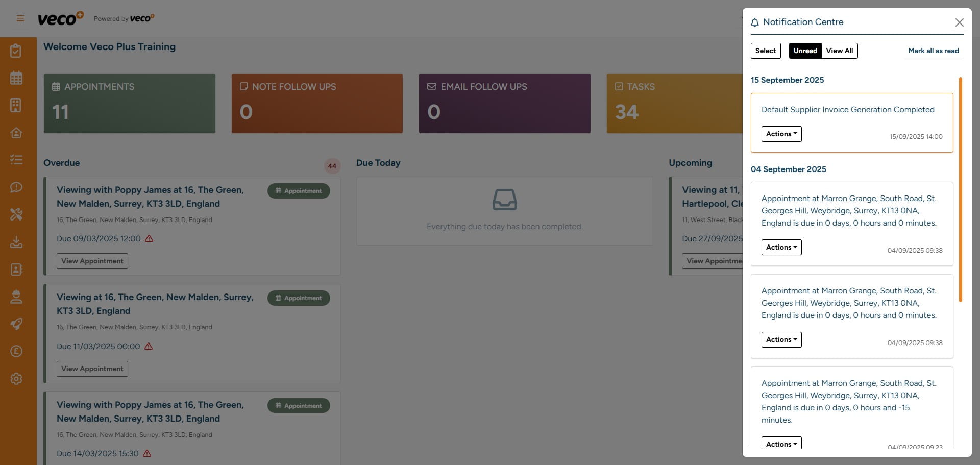Expand Actions for Supplier Invoice notification
The image size is (980, 465).
781,134
